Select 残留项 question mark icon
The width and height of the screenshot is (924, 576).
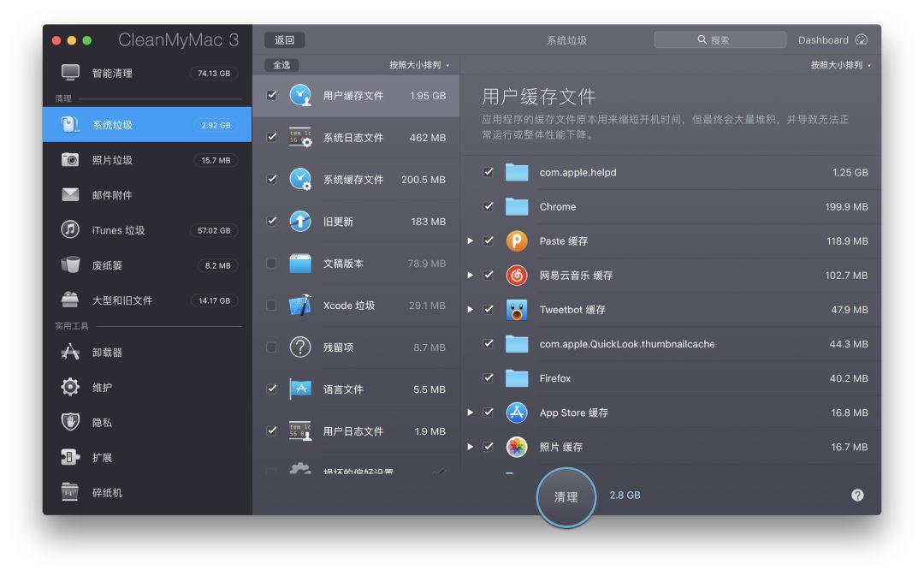300,347
